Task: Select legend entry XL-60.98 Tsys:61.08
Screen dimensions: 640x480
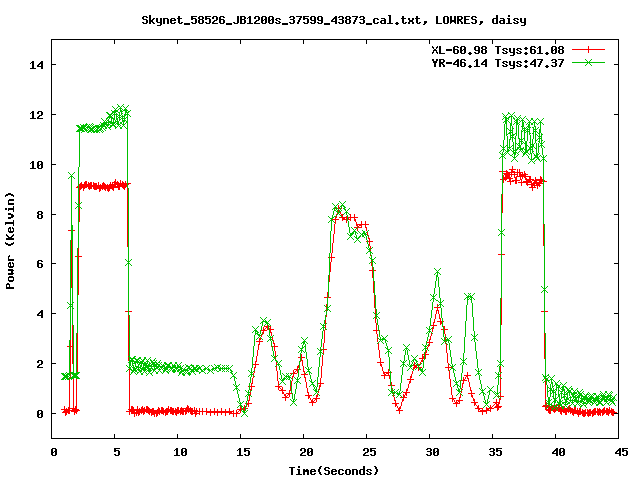Action: click(x=498, y=50)
